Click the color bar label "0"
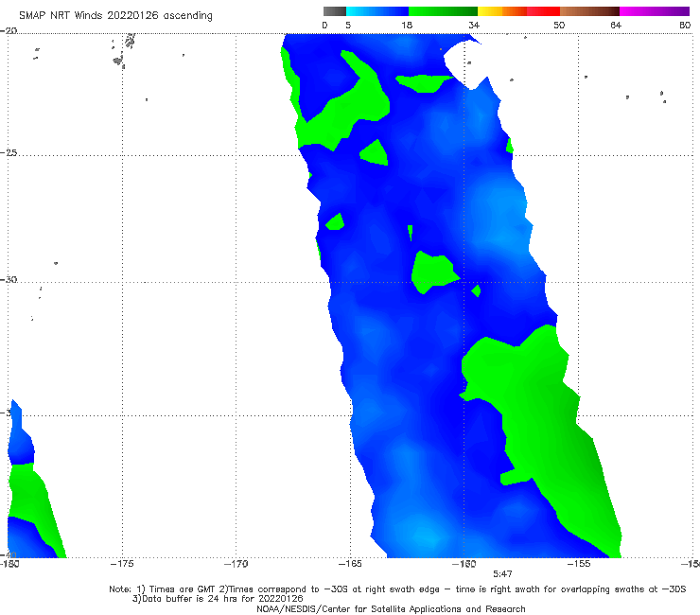 tap(324, 25)
